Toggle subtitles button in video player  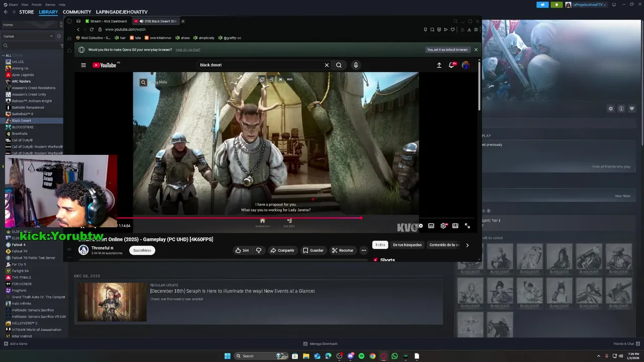click(431, 226)
